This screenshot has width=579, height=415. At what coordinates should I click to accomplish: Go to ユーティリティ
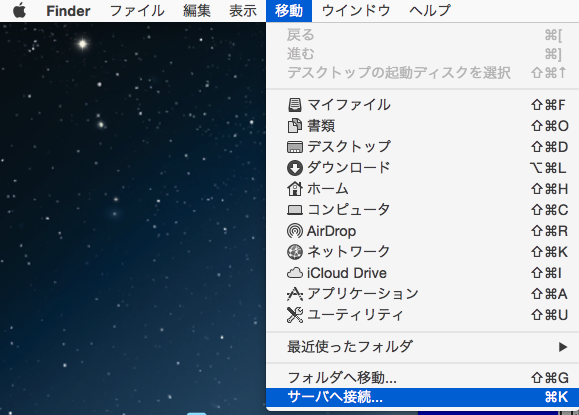click(422, 315)
